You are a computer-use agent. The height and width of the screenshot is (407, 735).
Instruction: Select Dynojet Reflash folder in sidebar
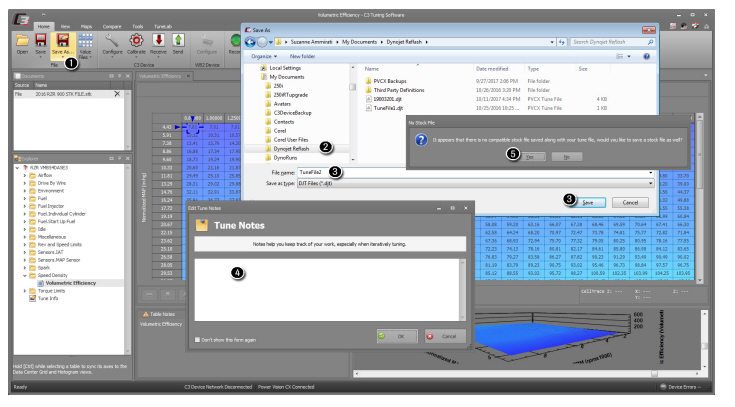point(290,148)
